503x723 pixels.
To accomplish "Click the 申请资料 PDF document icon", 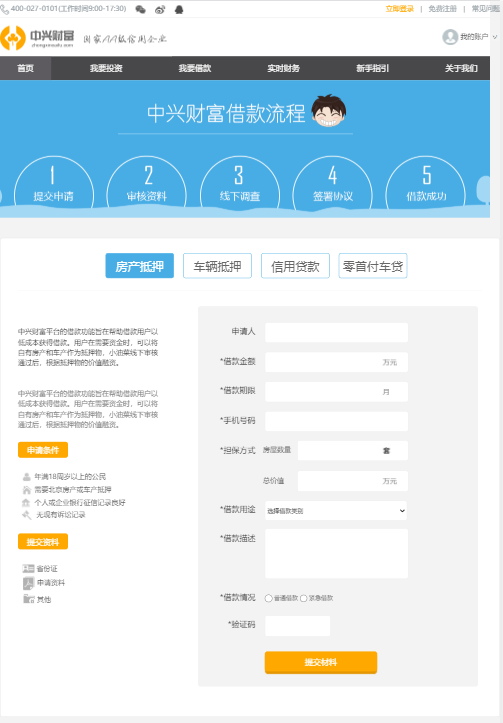I will coord(29,583).
